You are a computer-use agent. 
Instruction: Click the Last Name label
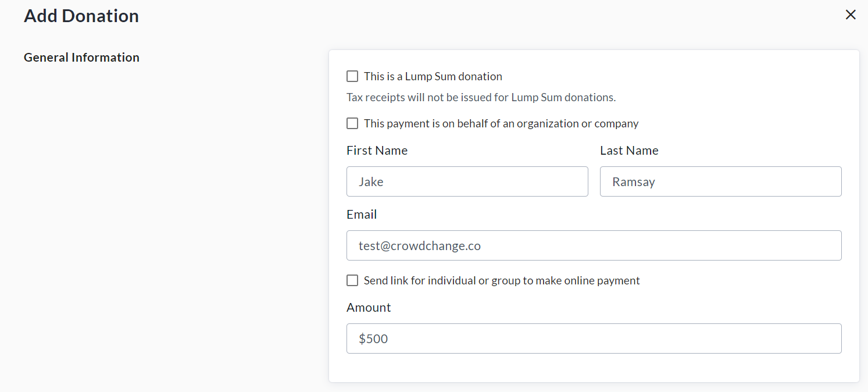point(629,151)
